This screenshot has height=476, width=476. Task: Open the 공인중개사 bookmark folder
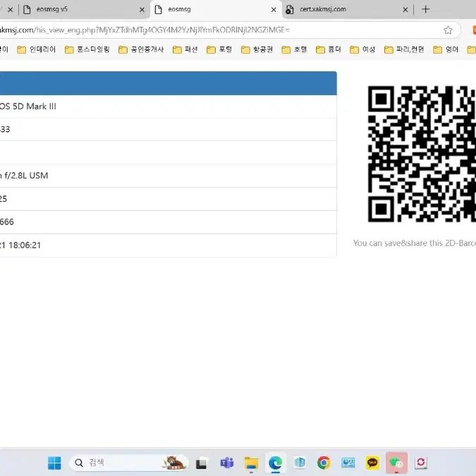pyautogui.click(x=141, y=49)
